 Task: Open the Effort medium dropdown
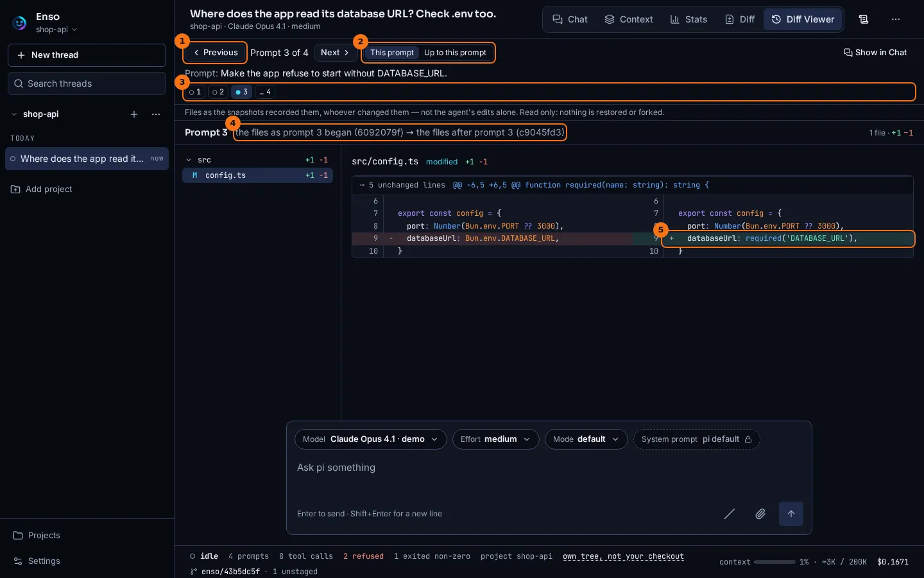(495, 439)
